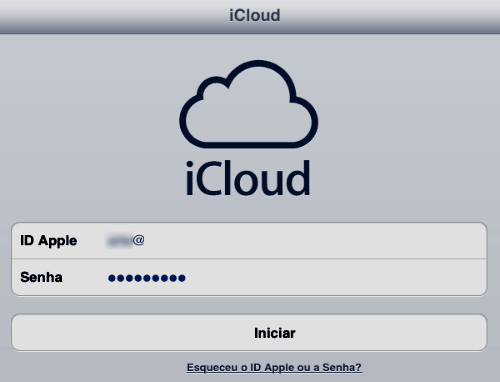Click the iCloud title in header bar
The width and height of the screenshot is (500, 382).
click(x=255, y=15)
